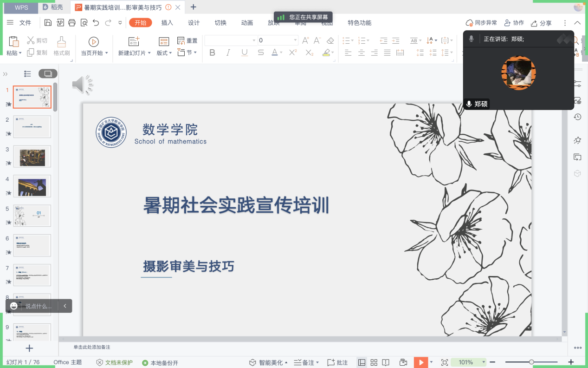
Task: Click the yellow highlight color swatch
Action: pyautogui.click(x=327, y=53)
